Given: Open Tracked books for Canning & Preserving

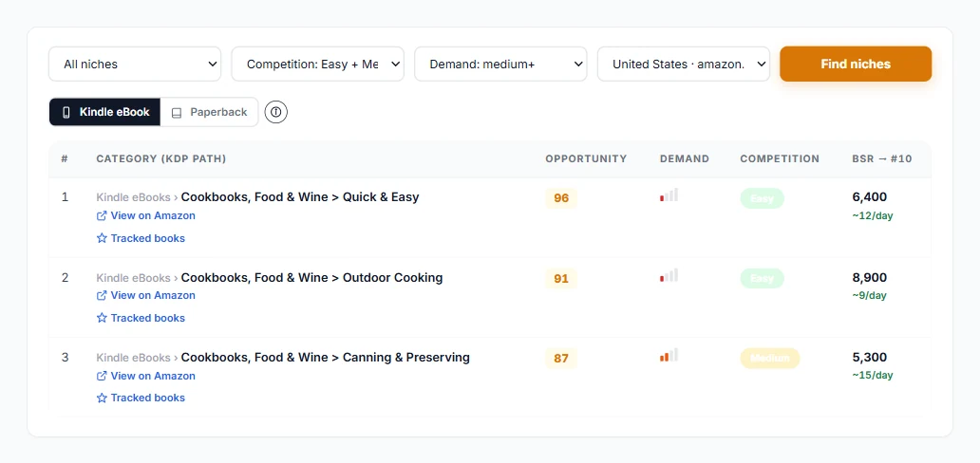Looking at the screenshot, I should pyautogui.click(x=141, y=398).
